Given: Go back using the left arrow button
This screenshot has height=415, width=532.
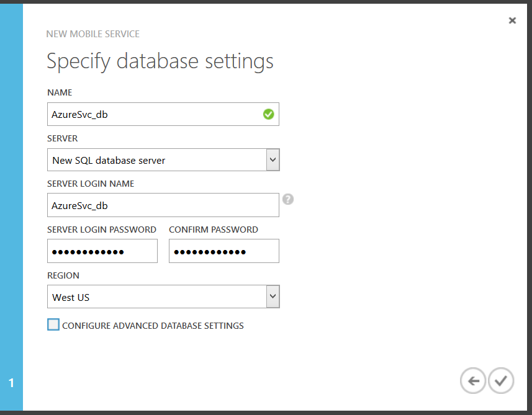Looking at the screenshot, I should click(473, 381).
